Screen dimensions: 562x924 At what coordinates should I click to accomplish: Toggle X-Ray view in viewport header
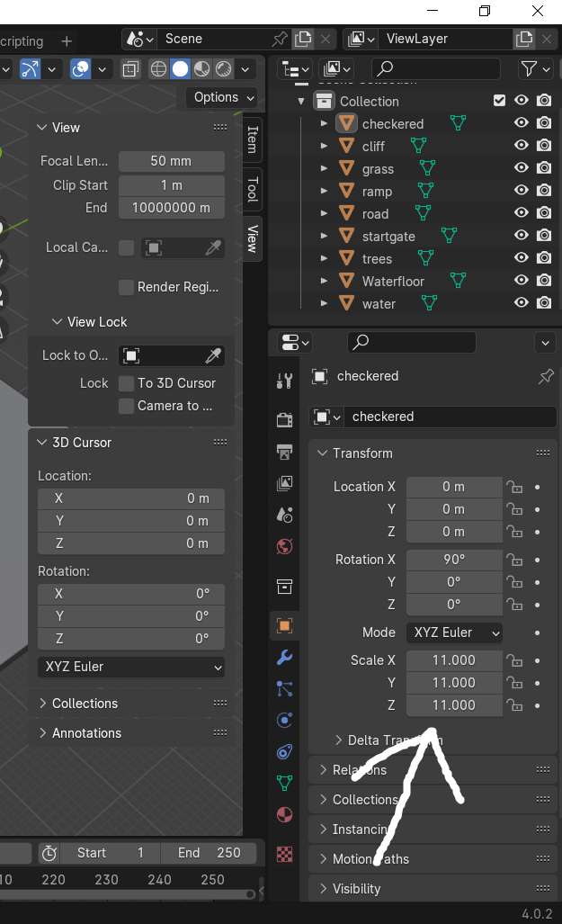click(130, 69)
